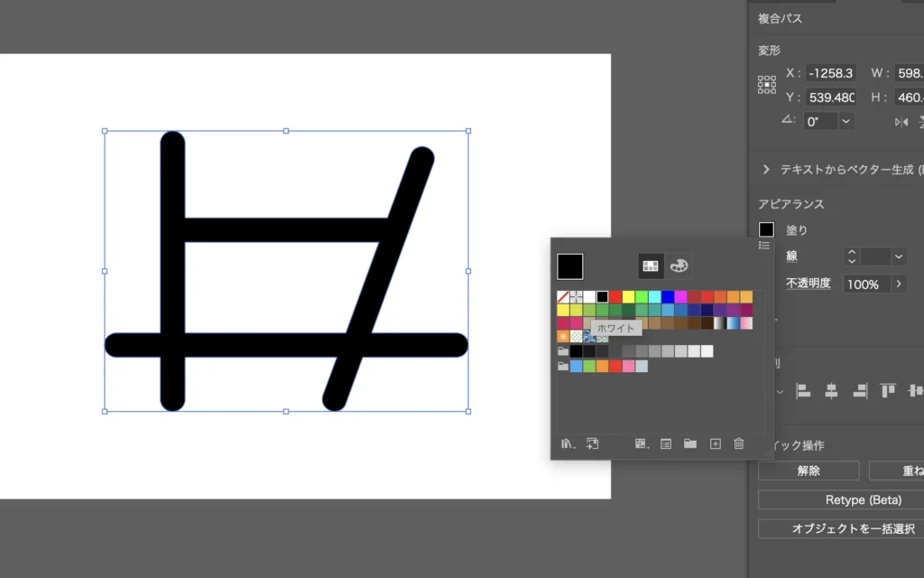Click the New Swatch plus icon

pos(716,443)
